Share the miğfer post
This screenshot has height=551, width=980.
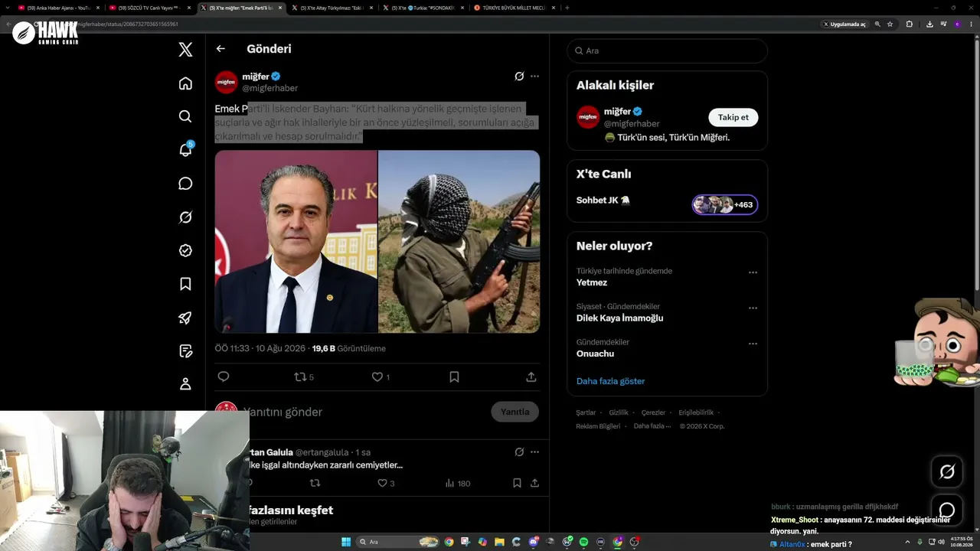[531, 377]
